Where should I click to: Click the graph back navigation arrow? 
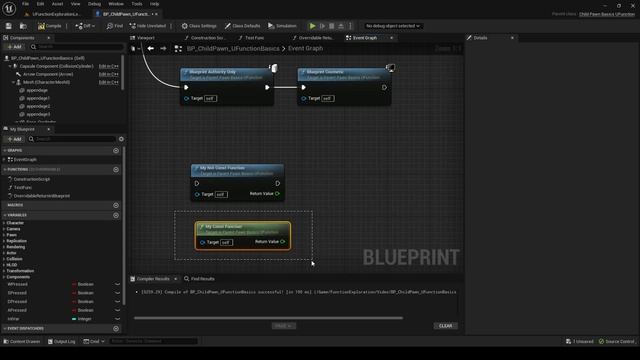(151, 49)
